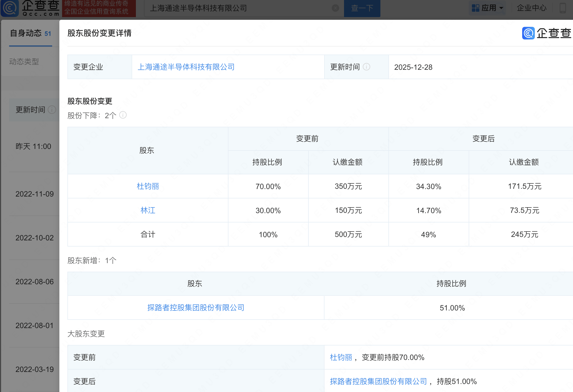Viewport: 573px width, 392px height.
Task: Click the 应用 grid icon
Action: point(475,8)
